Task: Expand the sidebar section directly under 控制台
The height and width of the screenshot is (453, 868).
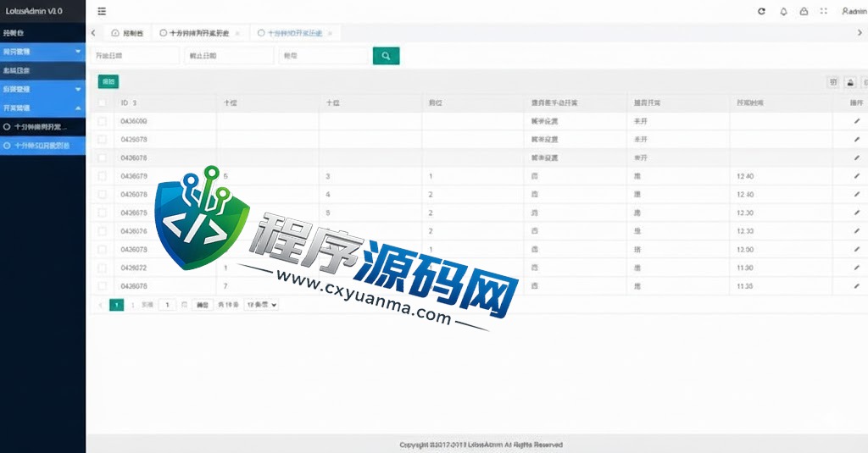Action: click(x=42, y=52)
